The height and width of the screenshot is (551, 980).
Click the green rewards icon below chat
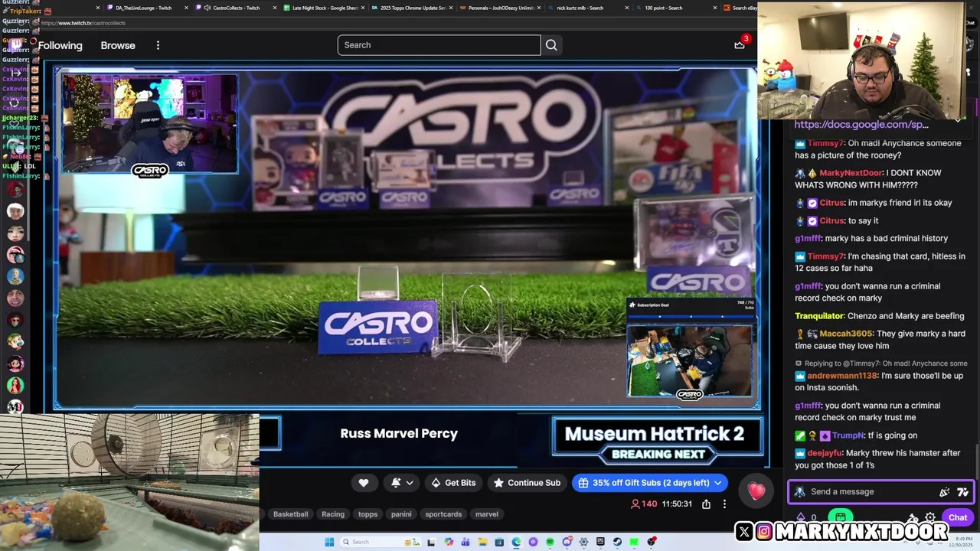coord(841,517)
